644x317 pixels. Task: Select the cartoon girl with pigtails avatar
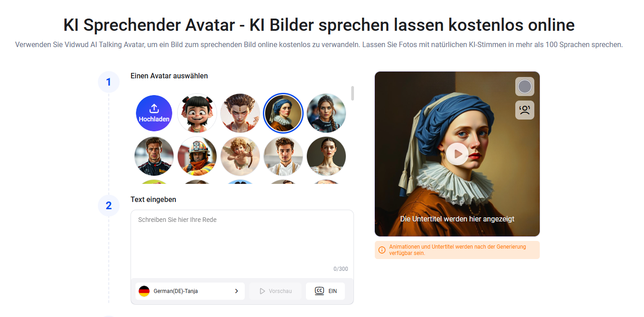pyautogui.click(x=197, y=113)
